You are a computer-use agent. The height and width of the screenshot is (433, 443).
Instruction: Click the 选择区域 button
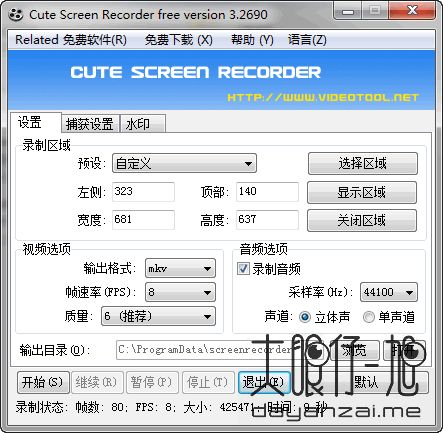pyautogui.click(x=363, y=163)
